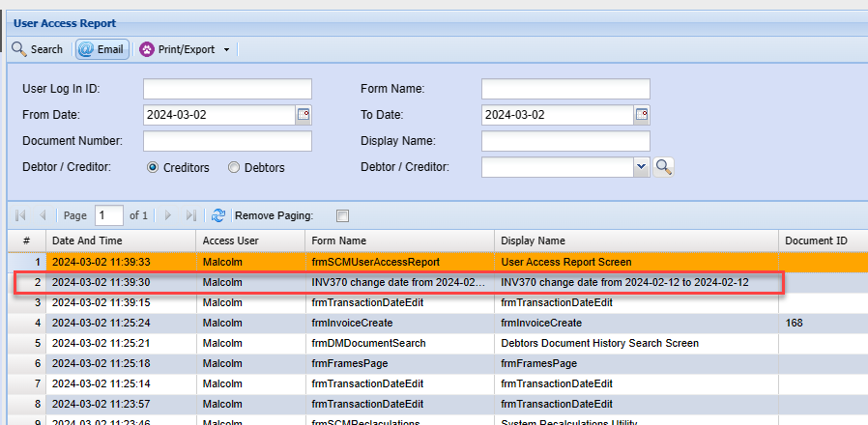Select the Debtors radio button
Viewport: 868px width, 425px height.
[x=234, y=168]
